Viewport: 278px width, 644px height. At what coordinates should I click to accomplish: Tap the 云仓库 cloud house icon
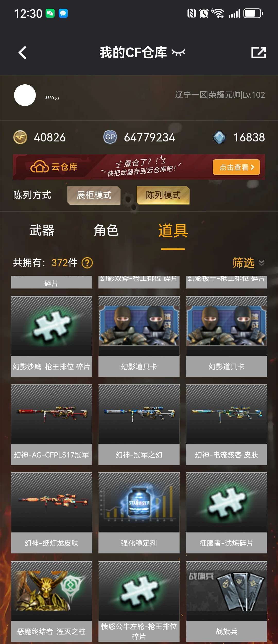[39, 167]
